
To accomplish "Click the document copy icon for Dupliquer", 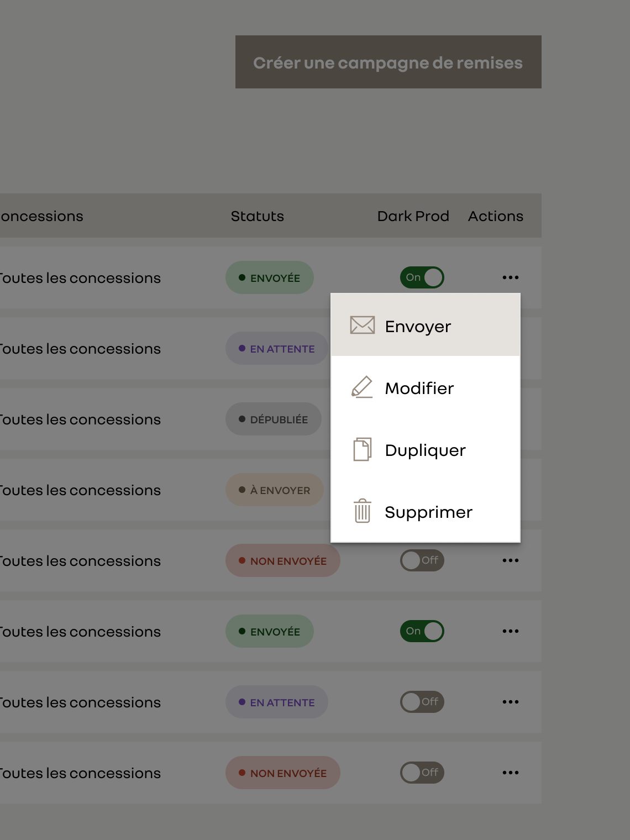I will click(363, 449).
